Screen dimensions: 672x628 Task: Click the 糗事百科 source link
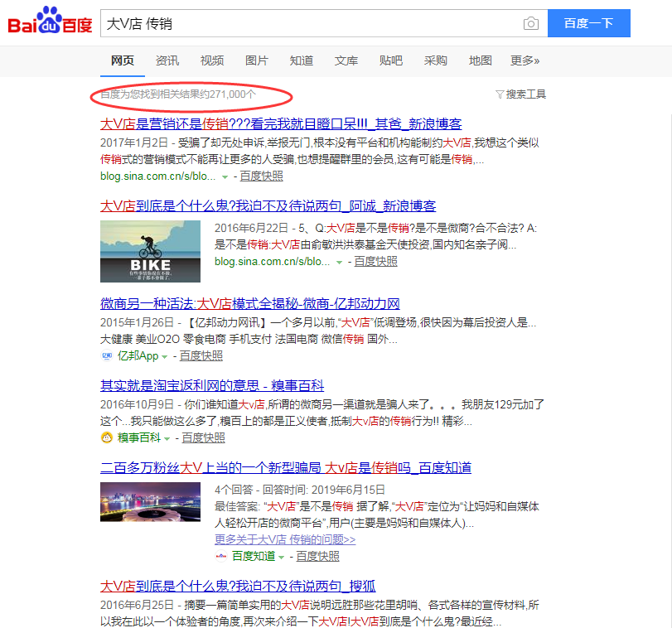tap(139, 437)
